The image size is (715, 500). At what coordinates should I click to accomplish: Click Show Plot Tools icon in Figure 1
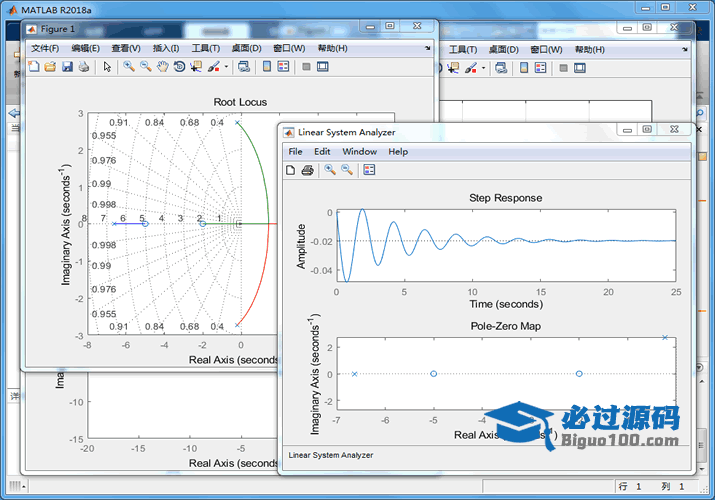pyautogui.click(x=323, y=67)
